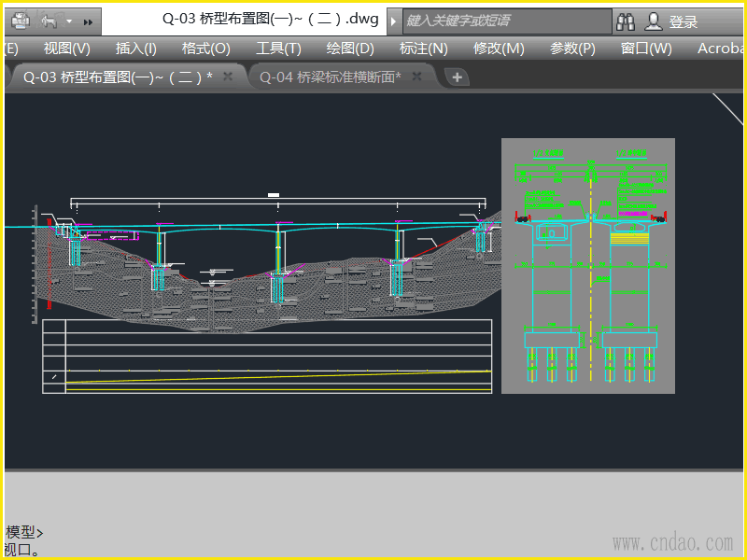Screen dimensions: 747x560
Task: Expand the quick access toolbar overflow arrows
Action: pos(88,21)
